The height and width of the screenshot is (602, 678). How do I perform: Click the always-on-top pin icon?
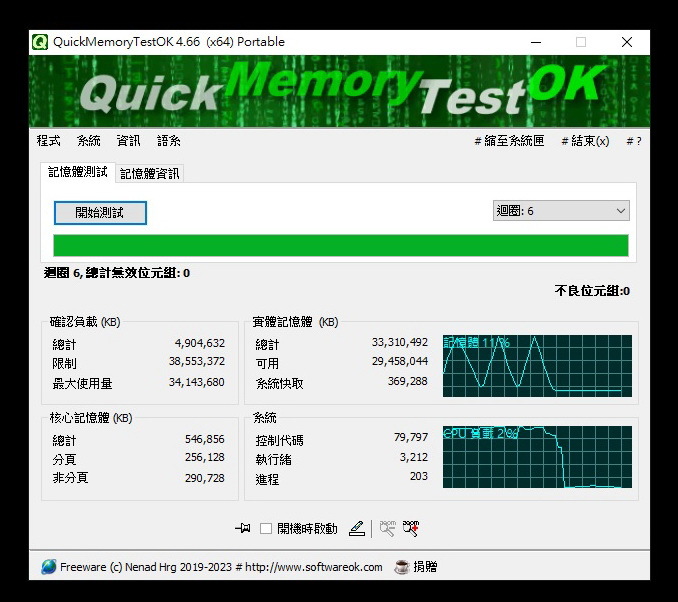pos(243,528)
